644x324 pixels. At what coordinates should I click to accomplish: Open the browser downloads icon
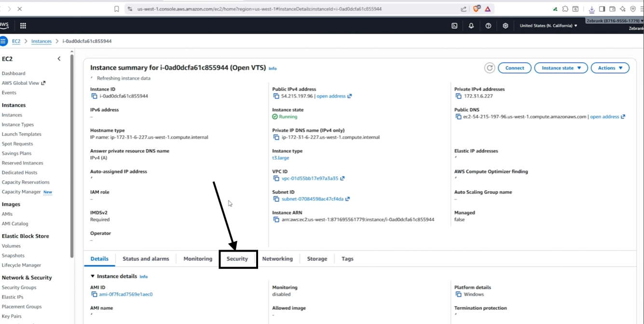click(592, 9)
